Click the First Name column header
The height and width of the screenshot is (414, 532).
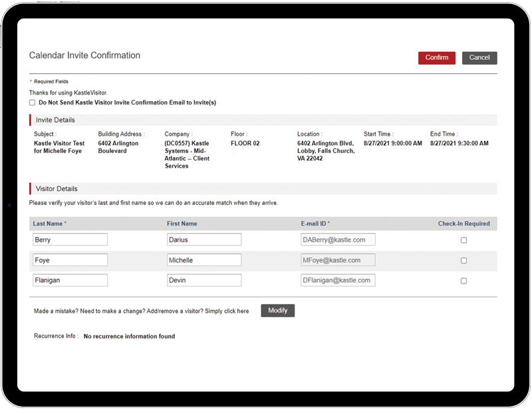[182, 224]
